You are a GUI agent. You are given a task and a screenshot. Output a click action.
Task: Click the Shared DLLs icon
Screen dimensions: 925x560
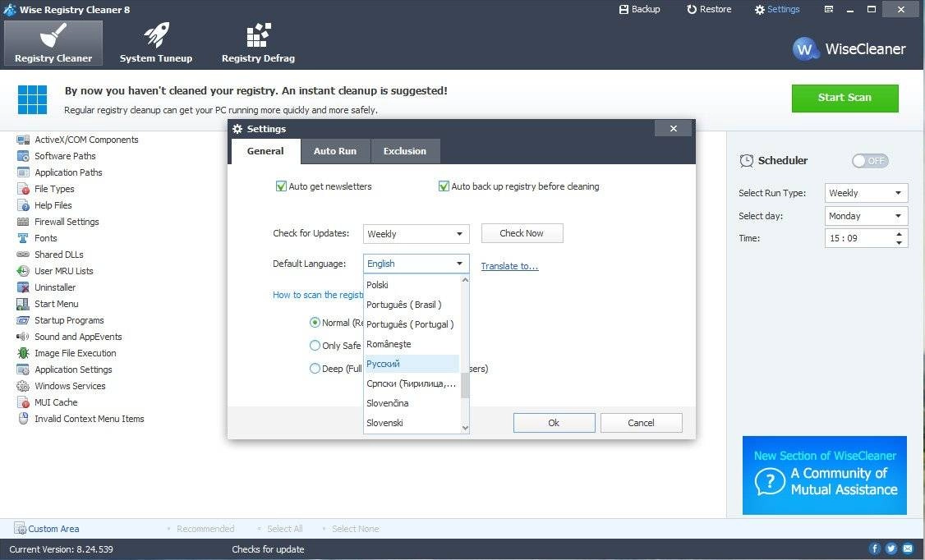23,255
